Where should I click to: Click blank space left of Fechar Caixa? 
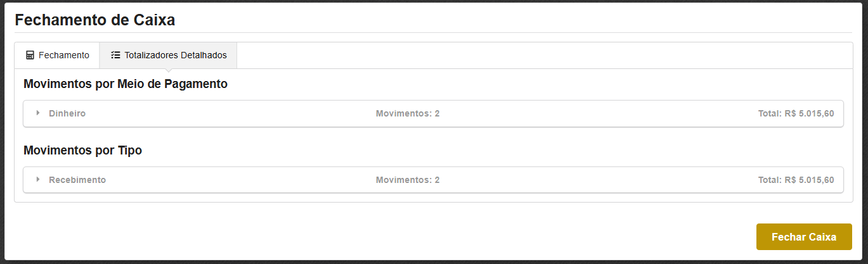[x=444, y=237]
